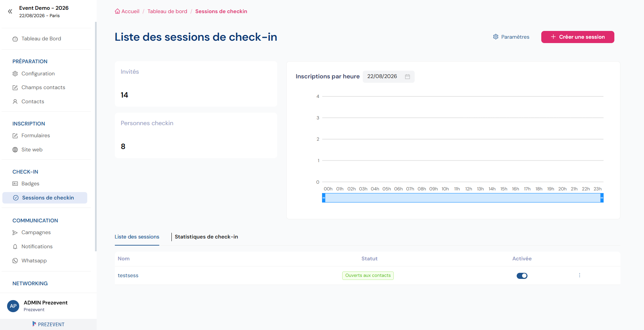Switch to Statistiques de check-in tab
The height and width of the screenshot is (330, 644).
[x=206, y=237]
